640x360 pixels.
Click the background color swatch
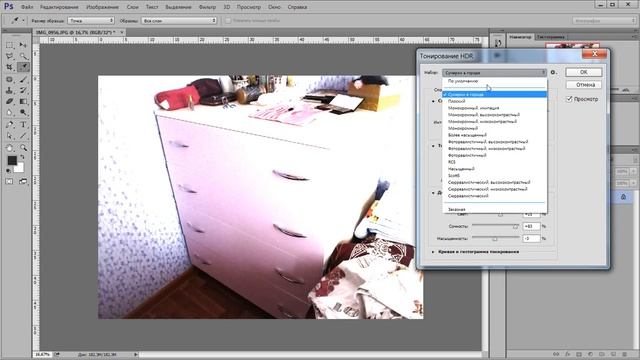click(x=19, y=167)
